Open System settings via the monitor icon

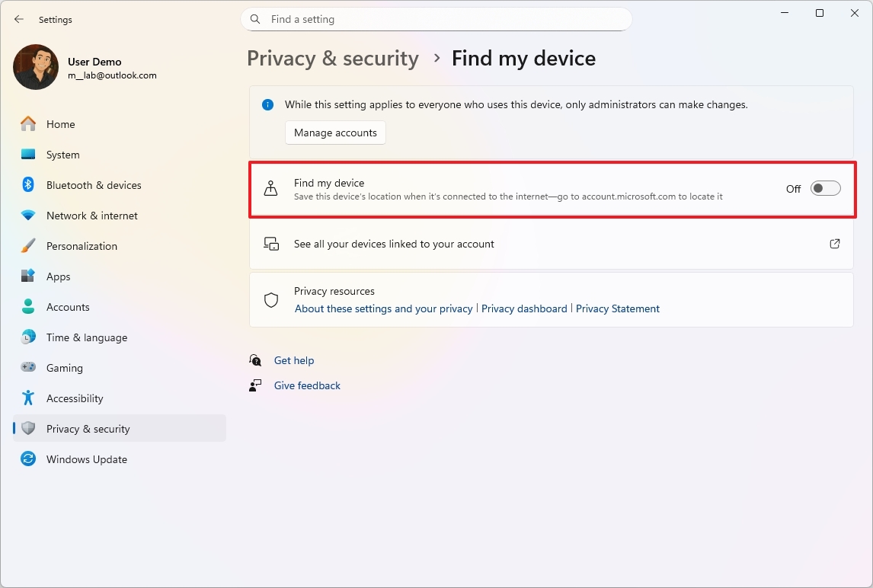pyautogui.click(x=27, y=155)
